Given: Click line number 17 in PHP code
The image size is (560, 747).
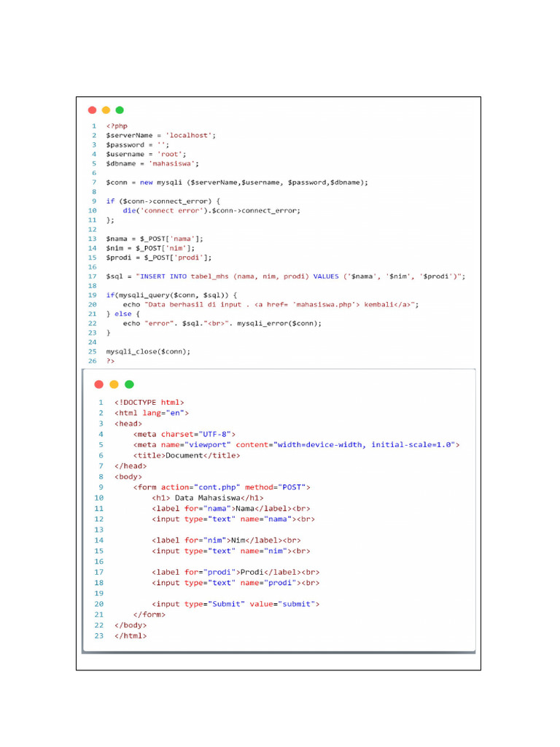Looking at the screenshot, I should coord(93,276).
